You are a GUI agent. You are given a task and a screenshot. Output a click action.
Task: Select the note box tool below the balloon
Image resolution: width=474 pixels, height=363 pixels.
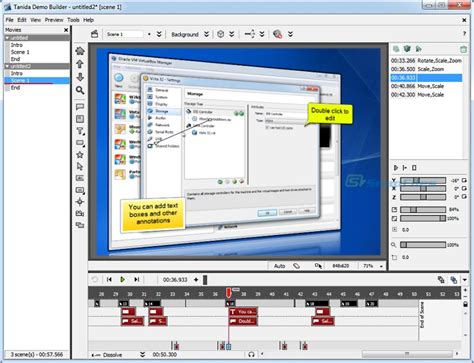pyautogui.click(x=80, y=119)
